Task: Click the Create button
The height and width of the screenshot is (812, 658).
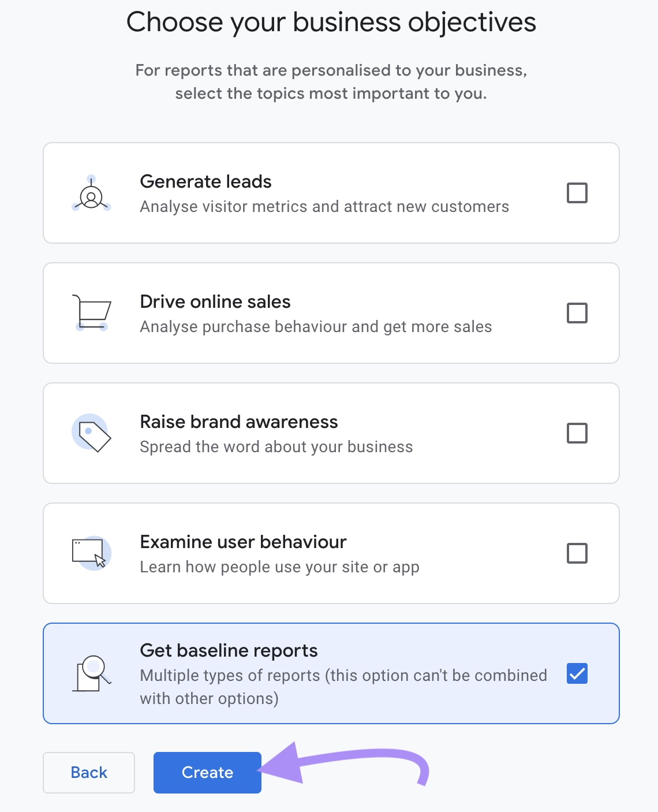Action: click(207, 772)
